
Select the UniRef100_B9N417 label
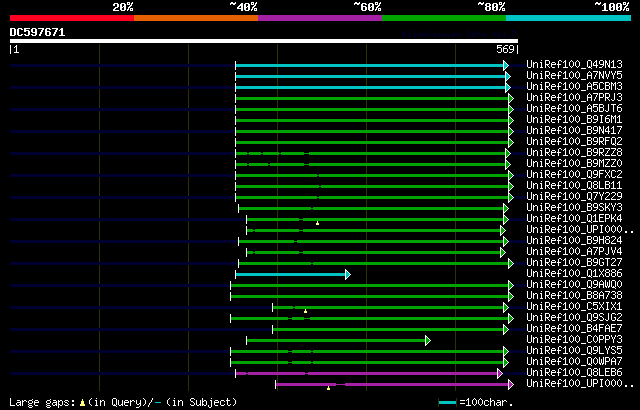(574, 131)
